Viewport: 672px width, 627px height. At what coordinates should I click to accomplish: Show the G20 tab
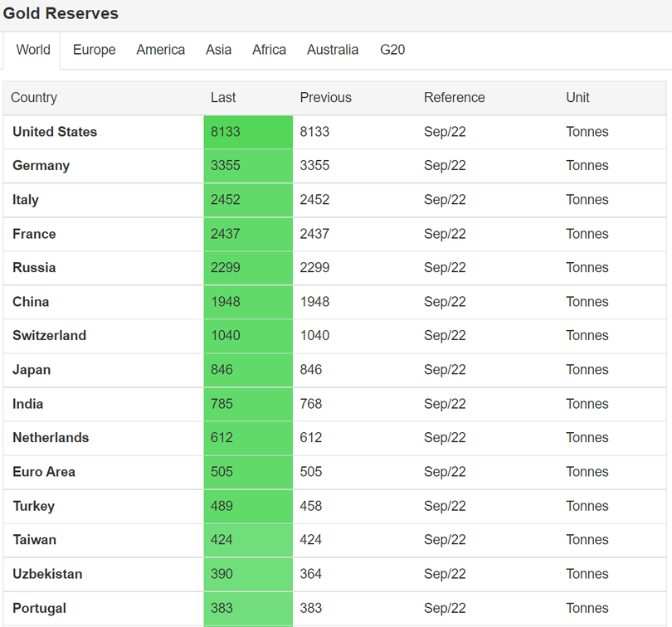[392, 50]
